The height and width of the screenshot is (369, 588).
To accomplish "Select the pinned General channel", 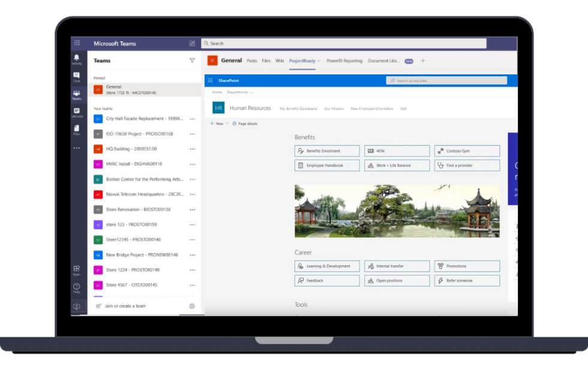I will (145, 89).
